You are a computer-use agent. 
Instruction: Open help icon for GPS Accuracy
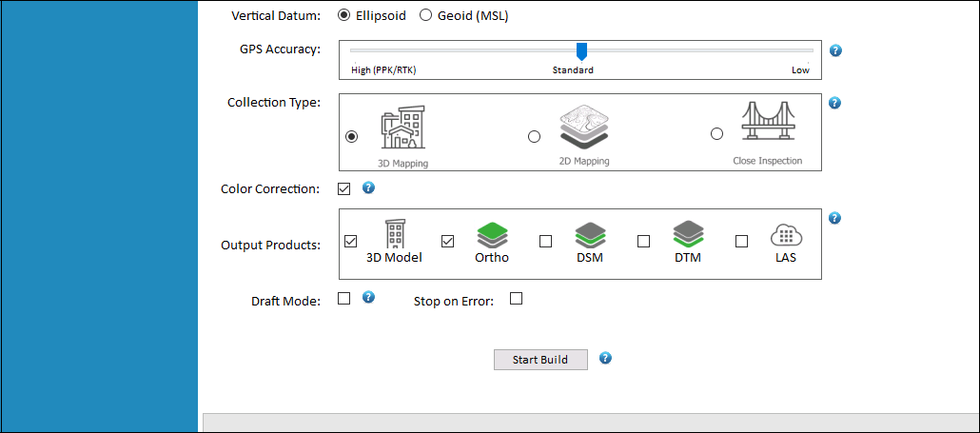click(x=835, y=50)
